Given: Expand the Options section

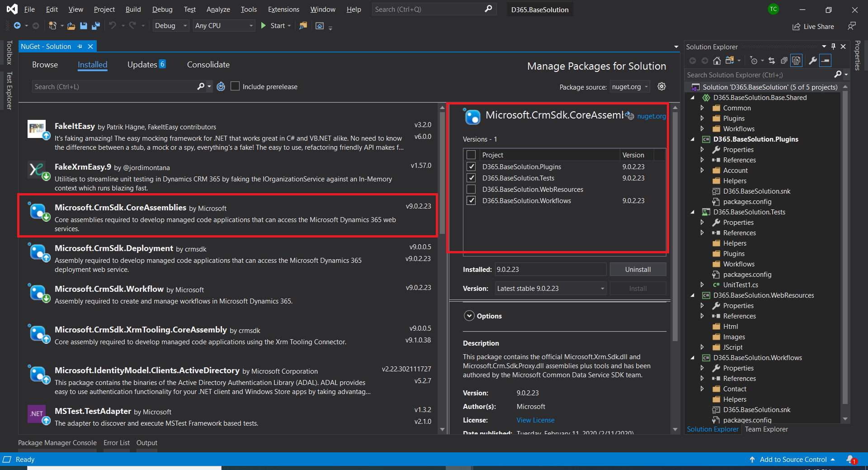Looking at the screenshot, I should pyautogui.click(x=469, y=316).
